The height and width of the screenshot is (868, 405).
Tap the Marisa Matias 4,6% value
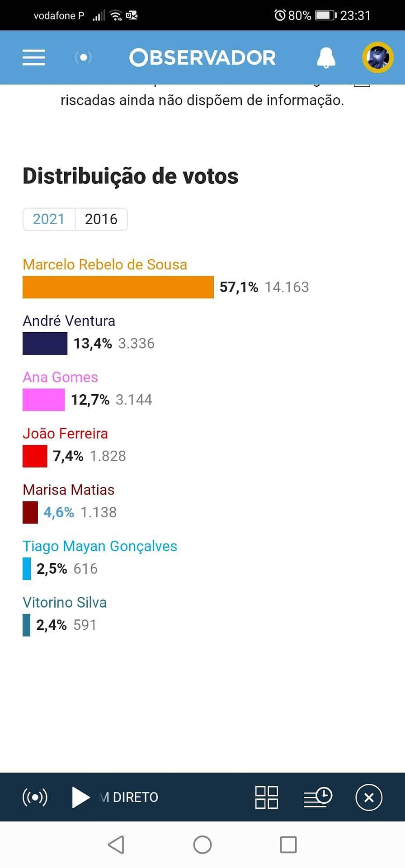click(x=59, y=512)
